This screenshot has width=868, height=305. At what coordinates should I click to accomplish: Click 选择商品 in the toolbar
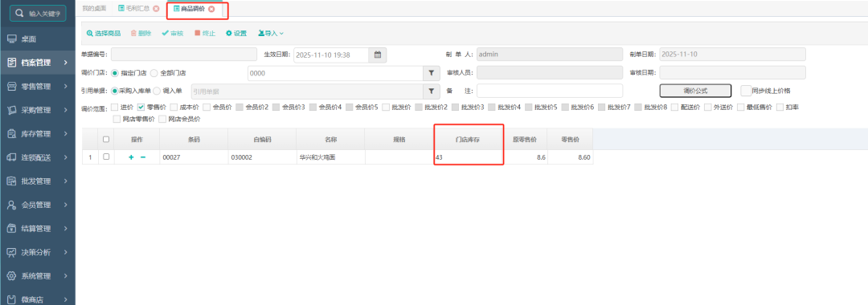coord(104,33)
